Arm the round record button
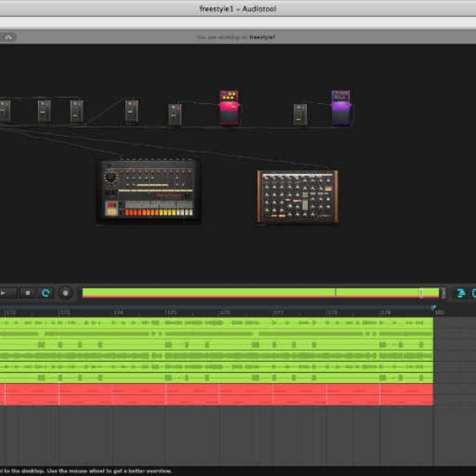The height and width of the screenshot is (476, 476). (x=65, y=294)
